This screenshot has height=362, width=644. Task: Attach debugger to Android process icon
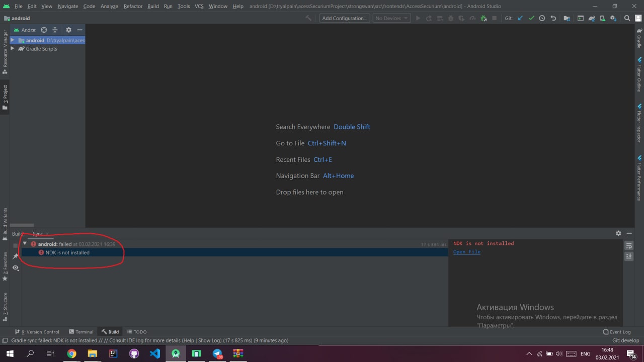pyautogui.click(x=484, y=18)
